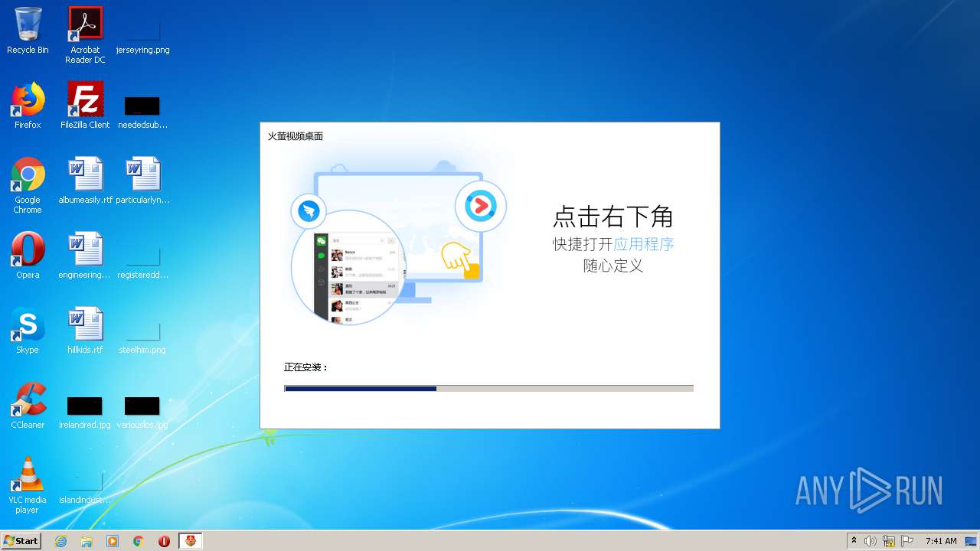The height and width of the screenshot is (551, 980).
Task: Click the 应用程序 highlighted text
Action: [644, 244]
